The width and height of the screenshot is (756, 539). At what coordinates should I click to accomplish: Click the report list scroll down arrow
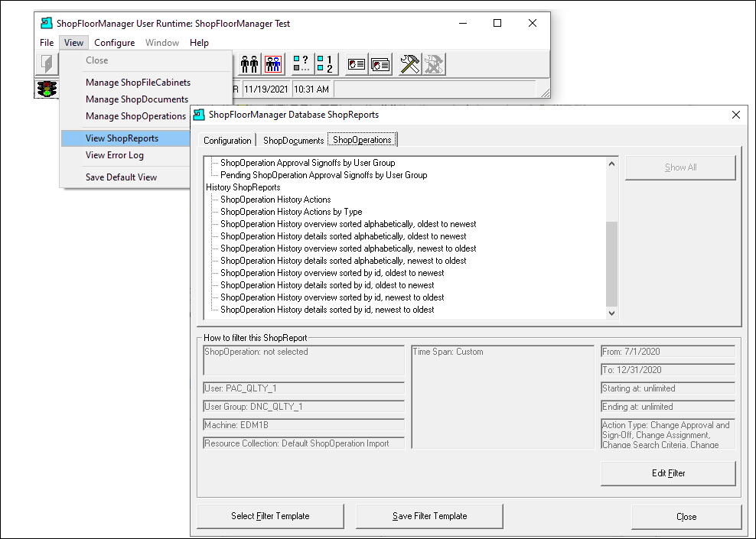611,313
